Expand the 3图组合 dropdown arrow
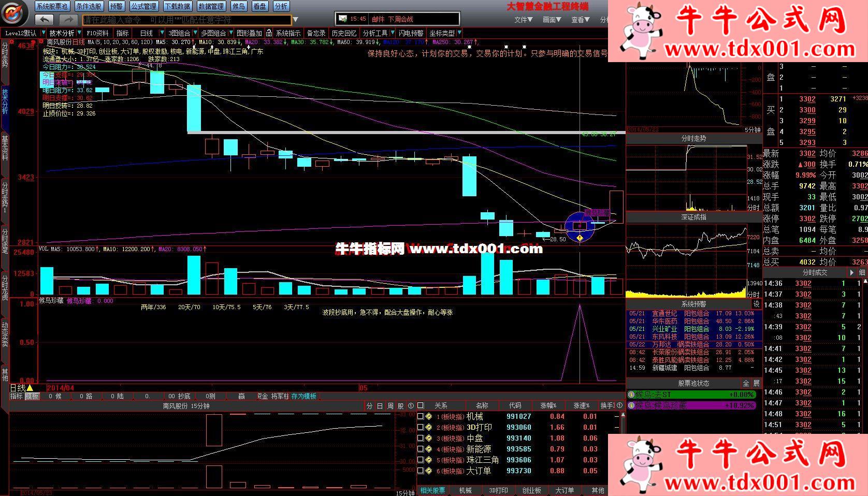868x496 pixels. pos(195,33)
